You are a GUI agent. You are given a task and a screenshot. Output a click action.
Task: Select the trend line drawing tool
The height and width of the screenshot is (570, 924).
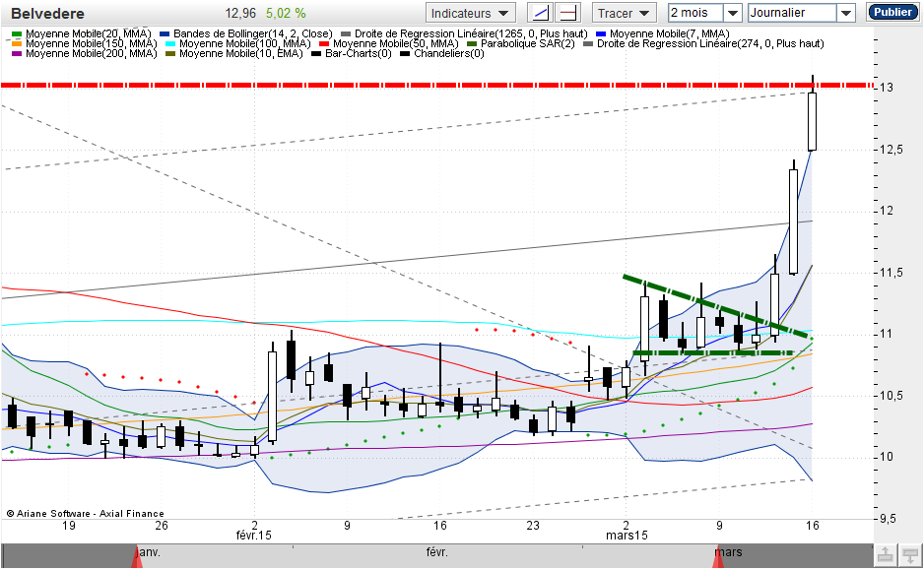tap(541, 13)
